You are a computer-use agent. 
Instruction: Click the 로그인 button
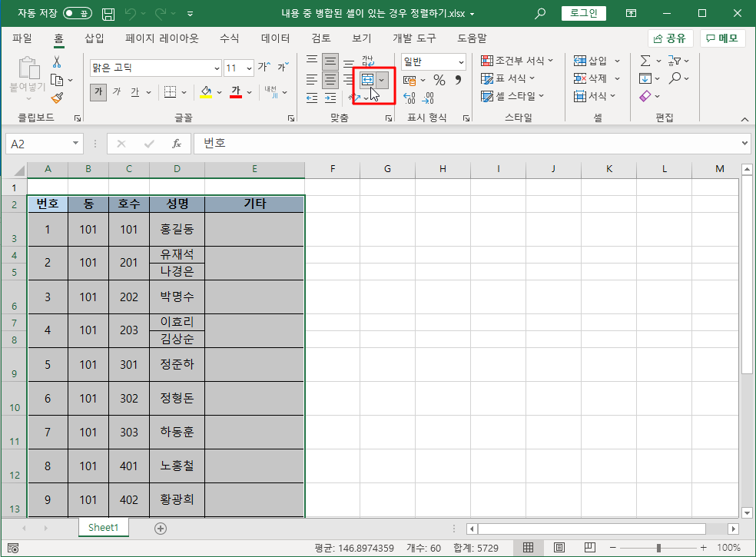583,13
